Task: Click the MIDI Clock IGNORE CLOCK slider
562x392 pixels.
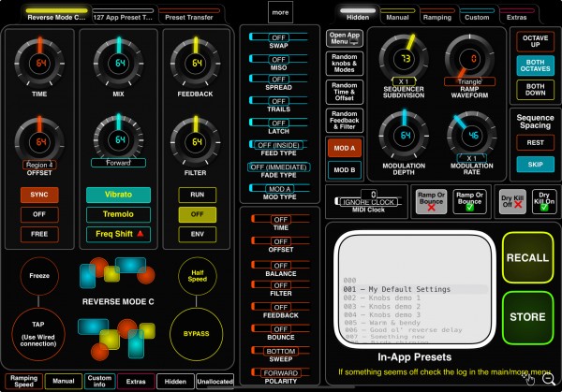Action: click(x=368, y=201)
